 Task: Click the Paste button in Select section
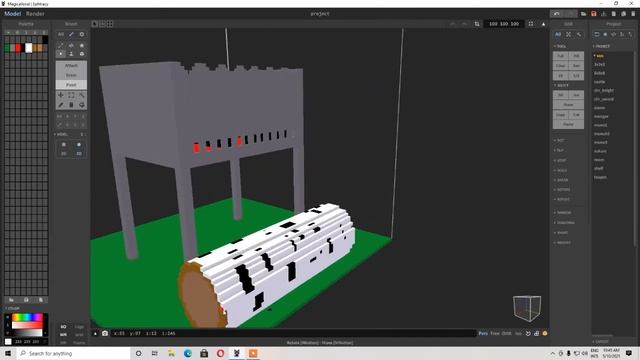tap(568, 124)
